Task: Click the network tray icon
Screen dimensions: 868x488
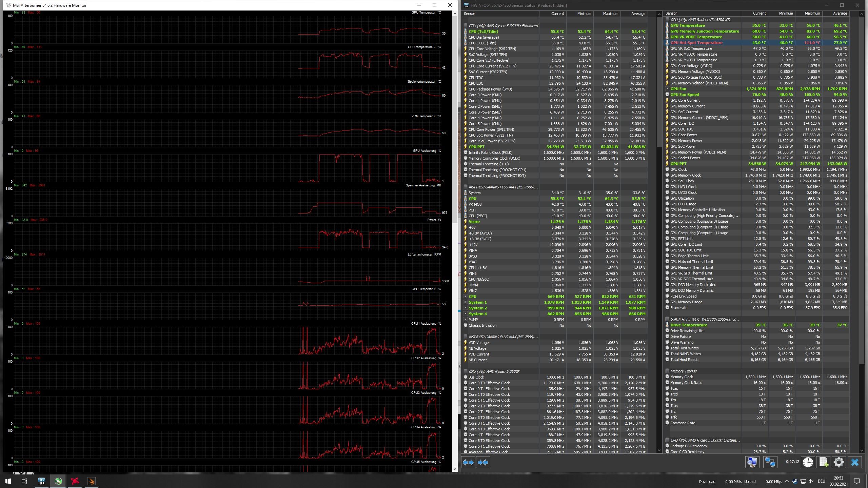Action: pyautogui.click(x=803, y=481)
